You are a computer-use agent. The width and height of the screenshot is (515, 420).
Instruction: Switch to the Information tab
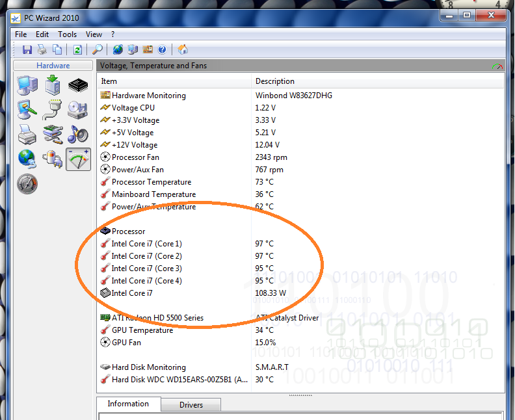[x=128, y=404]
